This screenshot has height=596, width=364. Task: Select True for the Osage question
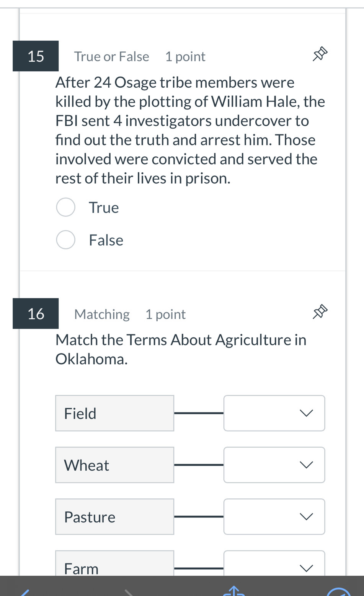tap(65, 207)
